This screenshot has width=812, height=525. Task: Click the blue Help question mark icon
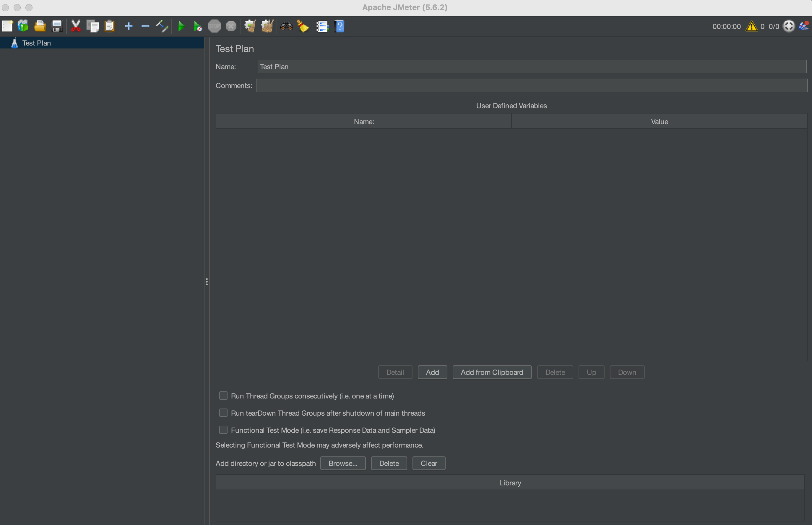point(340,26)
